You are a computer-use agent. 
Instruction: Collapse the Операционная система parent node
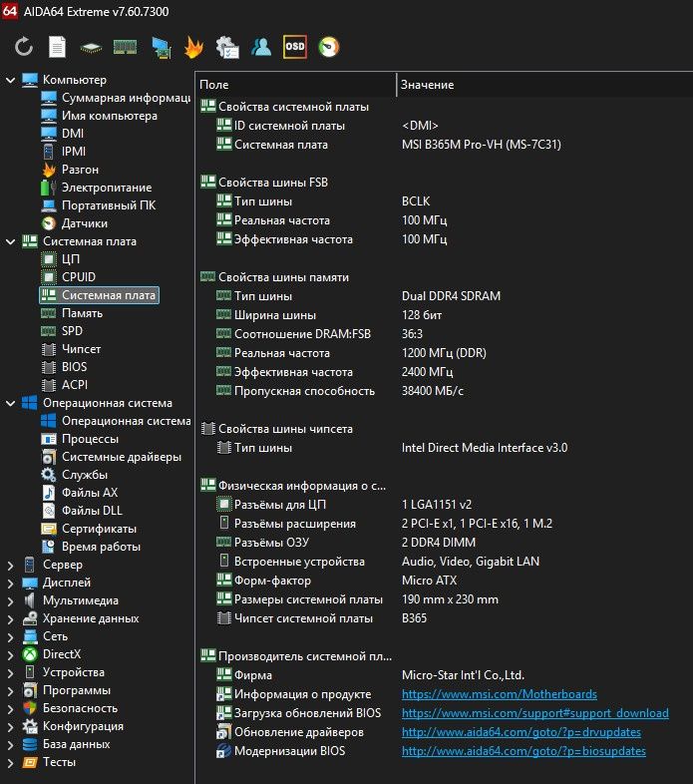(11, 403)
